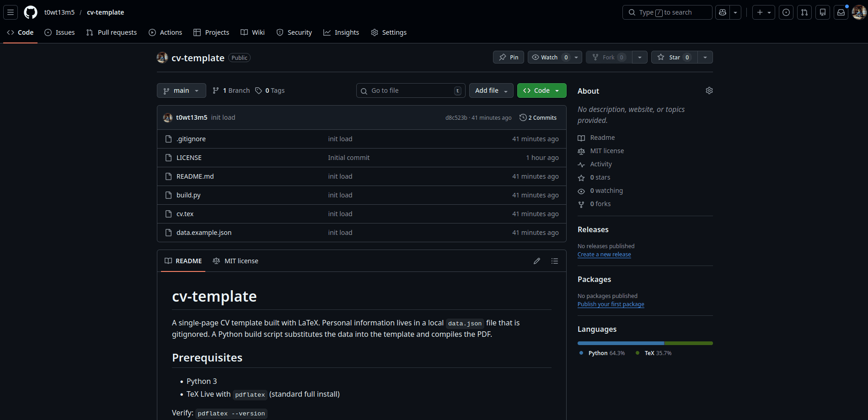
Task: Open the pull requests icon in top bar
Action: 804,12
